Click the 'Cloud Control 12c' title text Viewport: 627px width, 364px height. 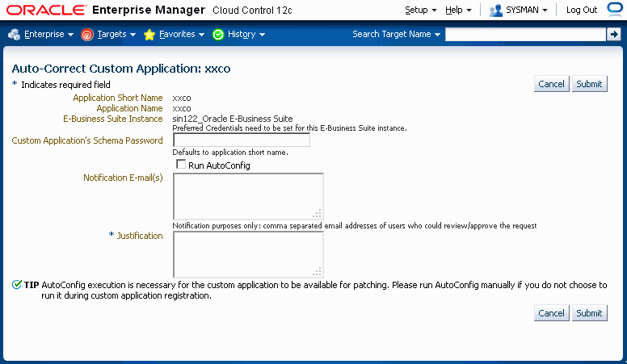point(252,10)
